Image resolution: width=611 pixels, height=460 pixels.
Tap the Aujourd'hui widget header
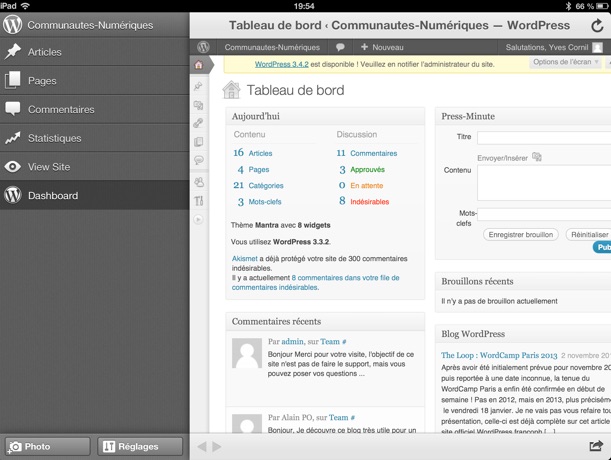(325, 116)
